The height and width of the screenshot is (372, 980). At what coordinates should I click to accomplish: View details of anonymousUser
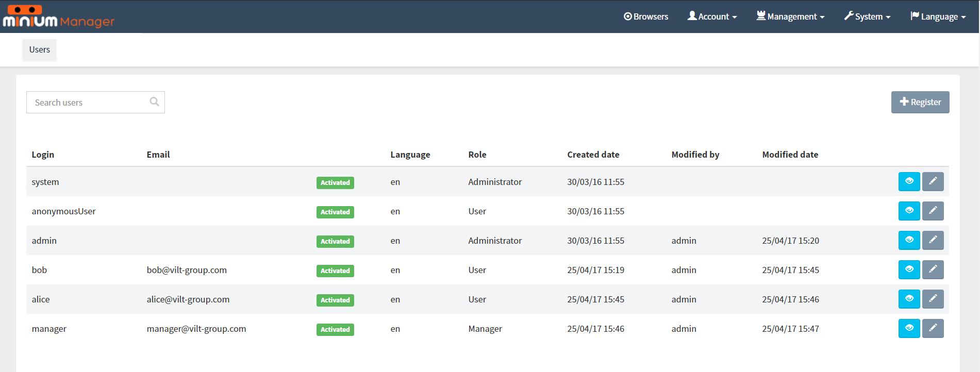pos(909,211)
